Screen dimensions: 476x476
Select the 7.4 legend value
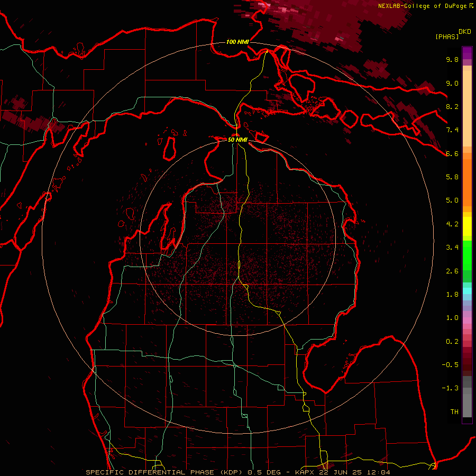click(x=452, y=130)
